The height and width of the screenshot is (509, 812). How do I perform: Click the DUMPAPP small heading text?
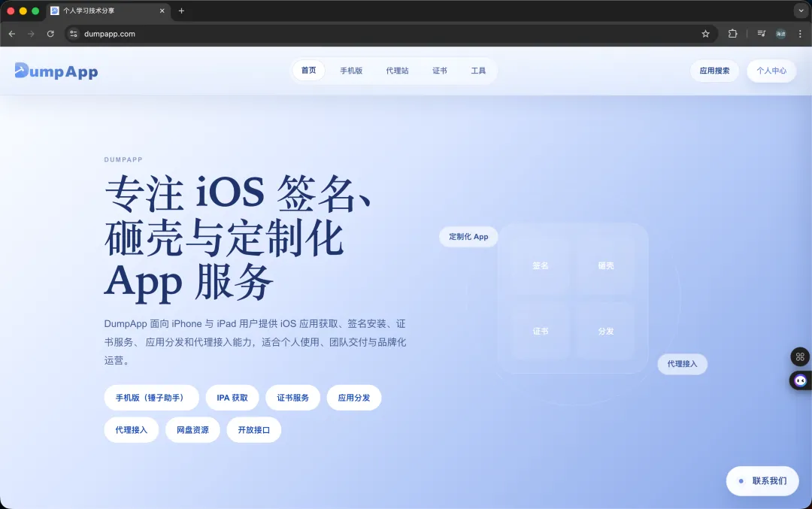click(x=123, y=159)
